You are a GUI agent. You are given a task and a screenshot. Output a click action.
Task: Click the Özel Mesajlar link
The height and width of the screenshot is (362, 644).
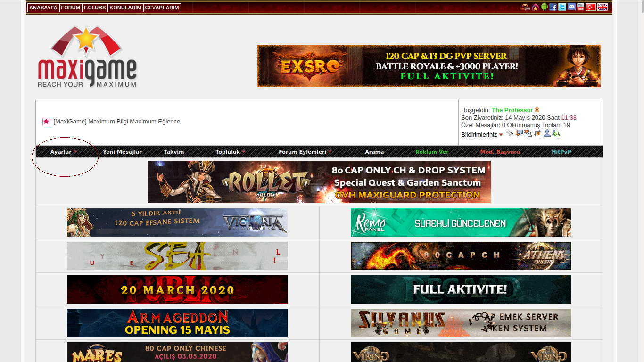[x=480, y=125]
